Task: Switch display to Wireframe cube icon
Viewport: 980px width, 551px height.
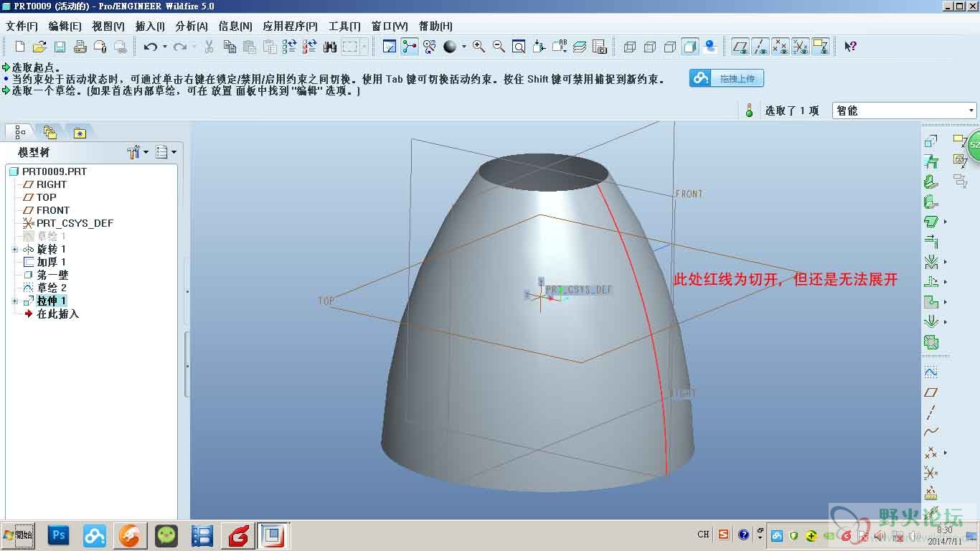Action: [630, 47]
